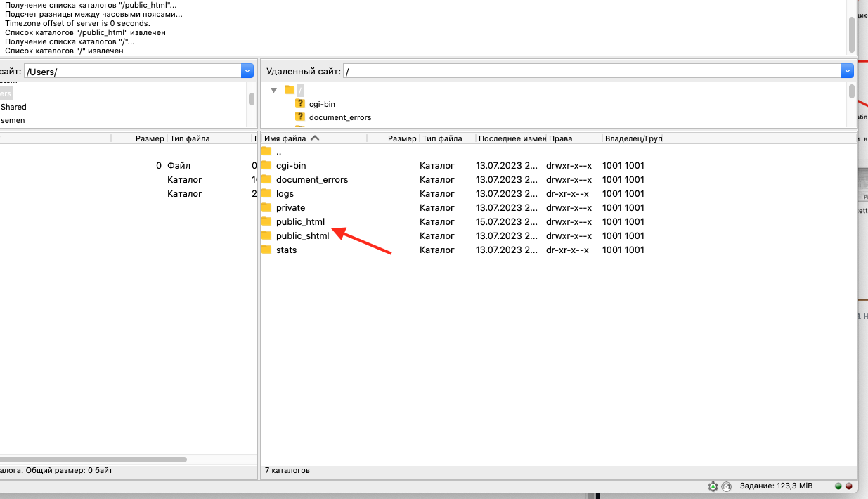Click the public_shtml folder icon
The image size is (868, 499).
pos(266,235)
